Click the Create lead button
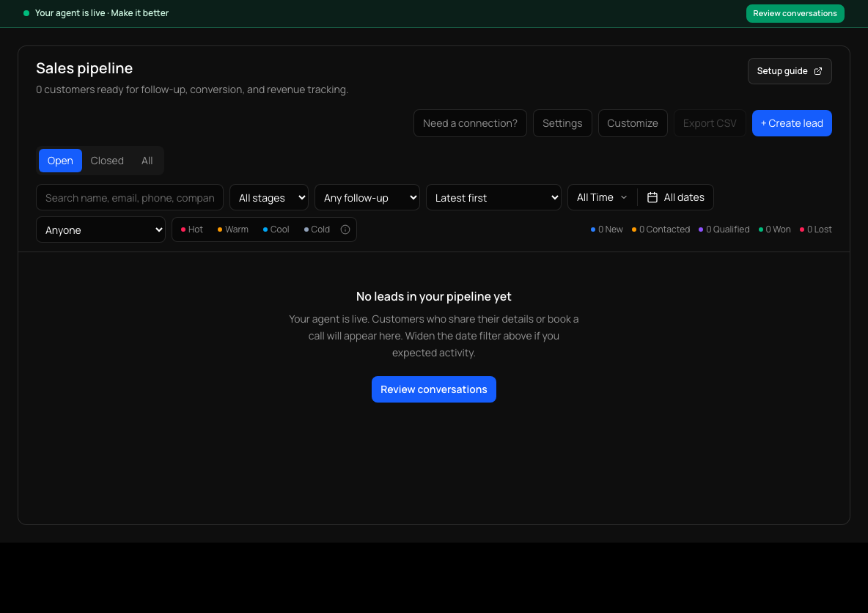The width and height of the screenshot is (868, 613). (x=792, y=123)
